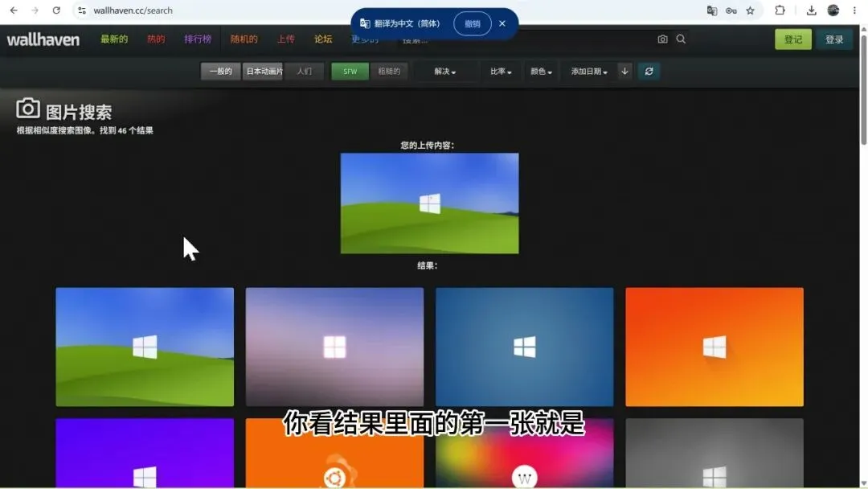Open the orange gradient Windows logo result

point(714,347)
